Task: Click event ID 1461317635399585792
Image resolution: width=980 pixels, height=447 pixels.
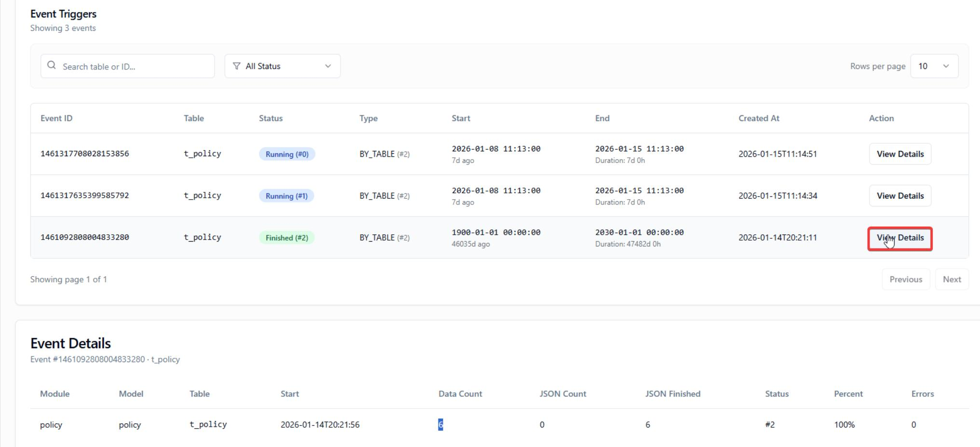Action: (85, 196)
